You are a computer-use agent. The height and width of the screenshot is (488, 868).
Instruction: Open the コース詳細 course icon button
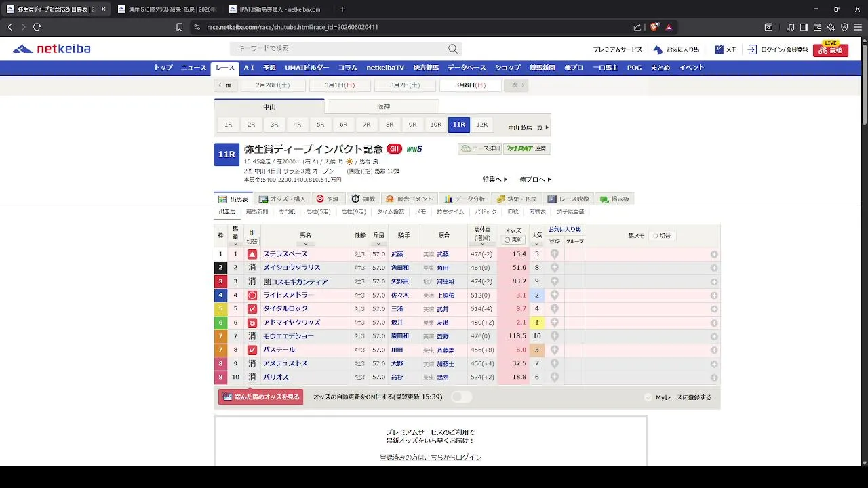[479, 148]
